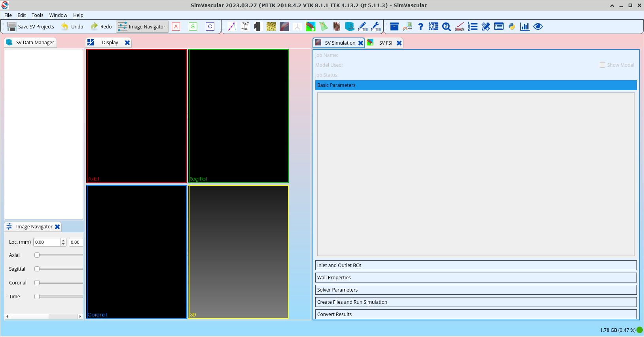Click the Axial slider handle

click(x=37, y=255)
